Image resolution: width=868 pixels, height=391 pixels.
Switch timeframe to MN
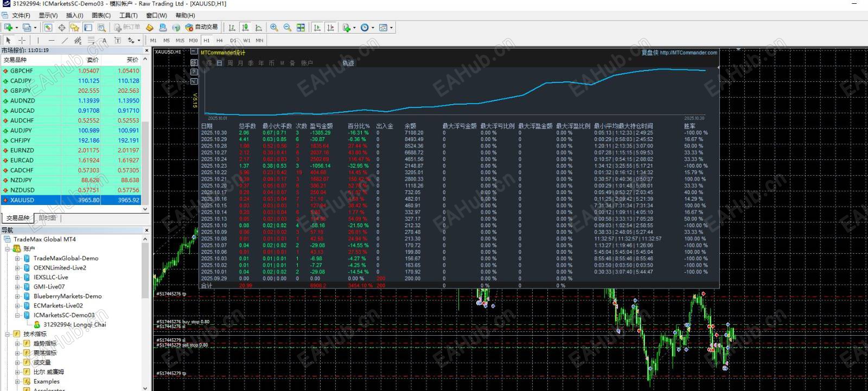click(x=259, y=40)
